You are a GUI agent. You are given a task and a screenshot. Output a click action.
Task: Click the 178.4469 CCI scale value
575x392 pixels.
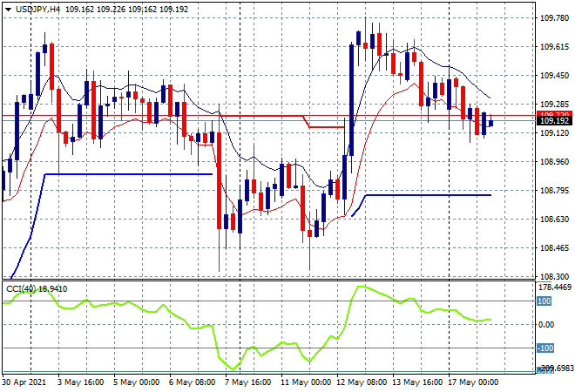[x=555, y=287]
